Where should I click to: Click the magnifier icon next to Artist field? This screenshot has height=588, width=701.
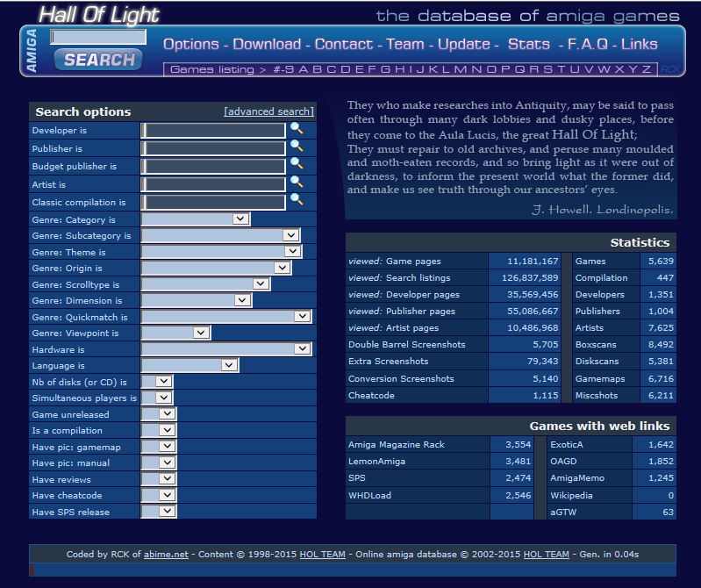297,183
